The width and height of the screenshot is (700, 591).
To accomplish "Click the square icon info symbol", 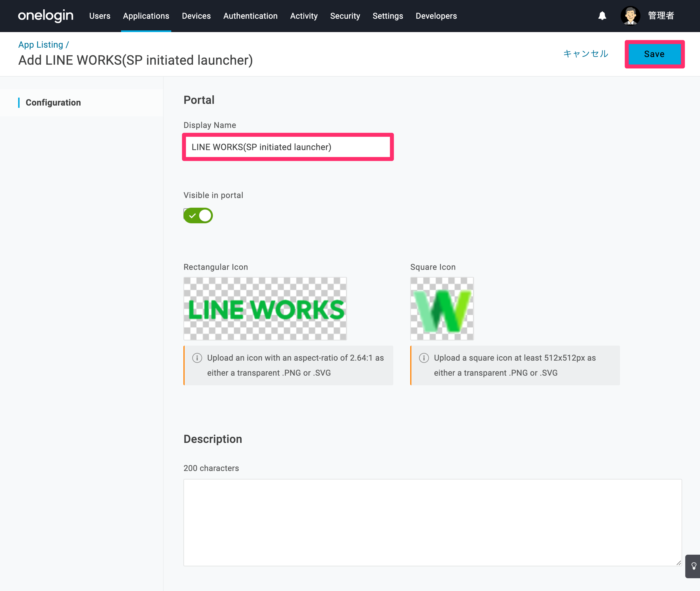I will coord(424,358).
